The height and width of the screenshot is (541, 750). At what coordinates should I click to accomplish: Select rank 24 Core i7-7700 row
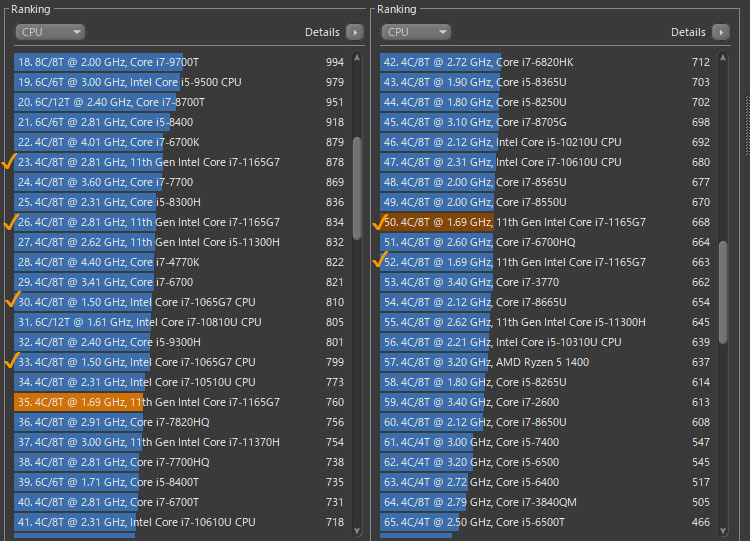(x=179, y=182)
